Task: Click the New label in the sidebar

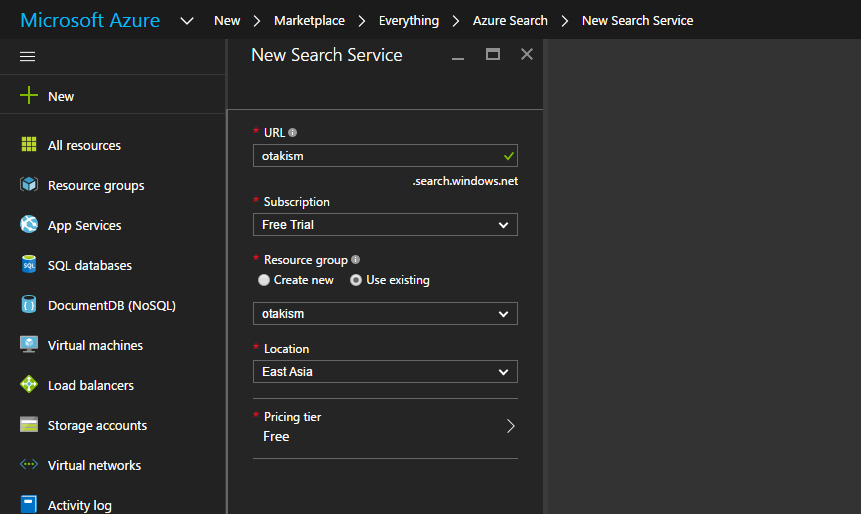Action: [x=61, y=97]
